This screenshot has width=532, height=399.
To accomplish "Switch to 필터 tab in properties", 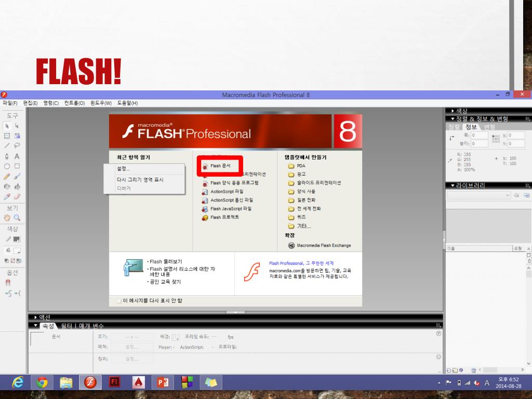I will coord(66,326).
